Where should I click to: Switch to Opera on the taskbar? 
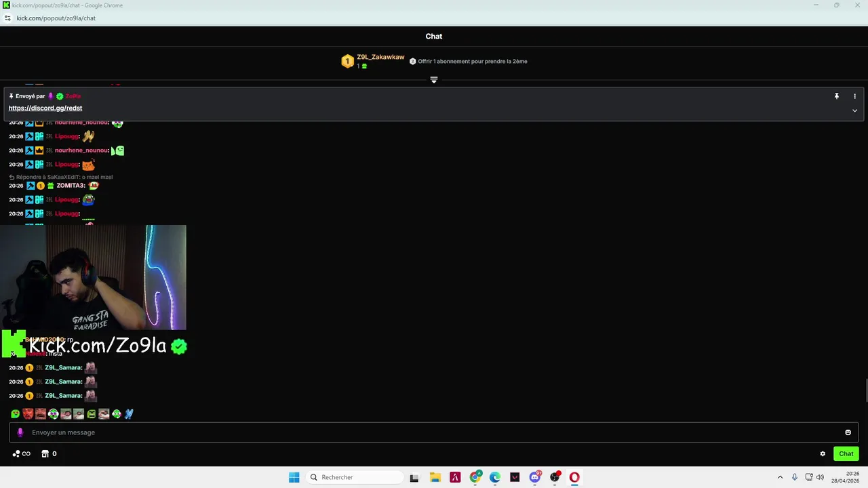pos(574,477)
